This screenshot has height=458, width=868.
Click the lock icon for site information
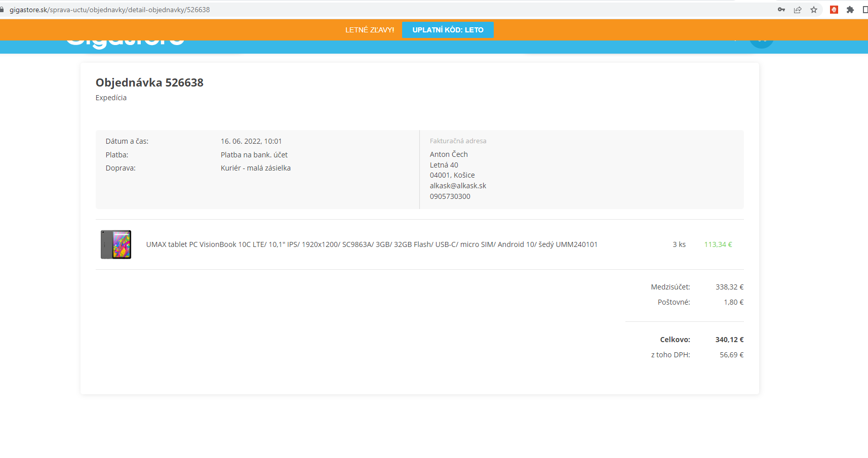(2, 10)
